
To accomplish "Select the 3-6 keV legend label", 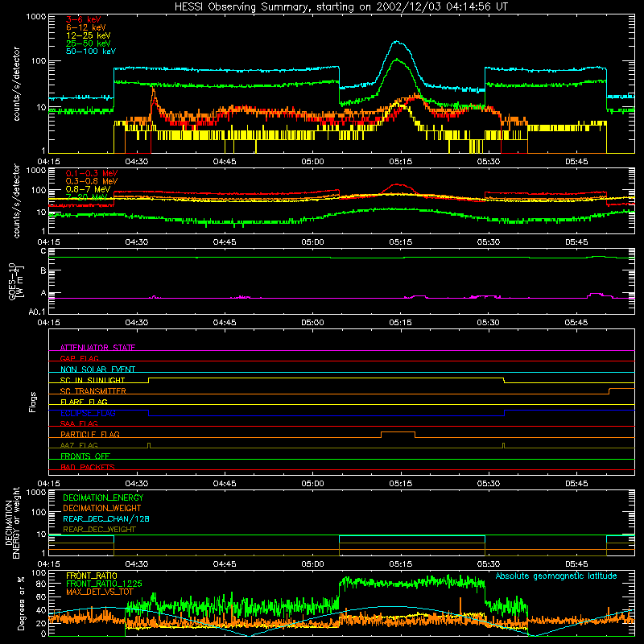I will pos(83,19).
